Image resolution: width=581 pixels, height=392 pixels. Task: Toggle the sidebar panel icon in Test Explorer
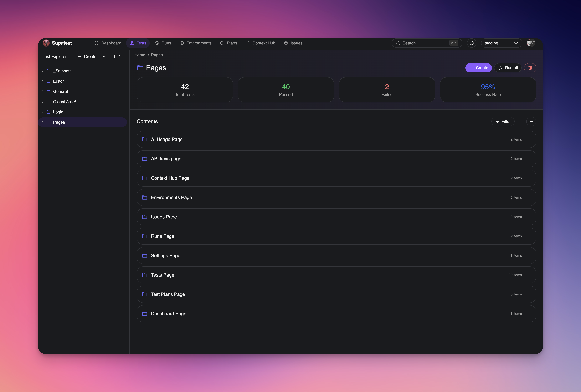[121, 56]
